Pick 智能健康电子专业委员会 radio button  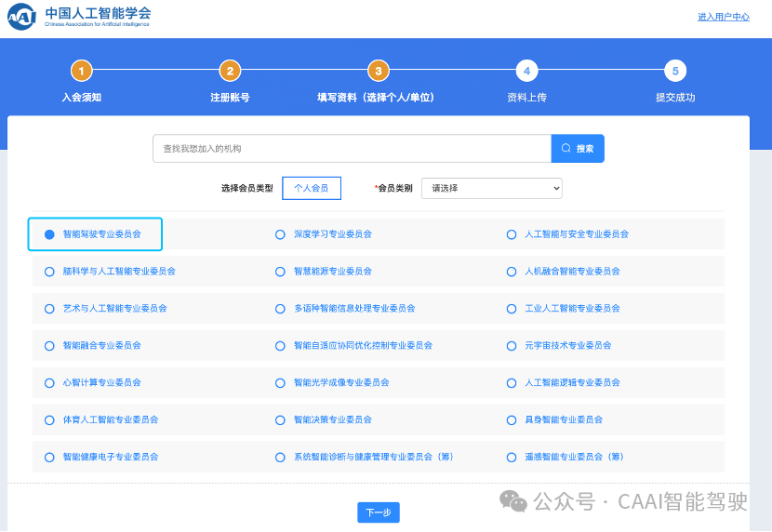(x=49, y=458)
